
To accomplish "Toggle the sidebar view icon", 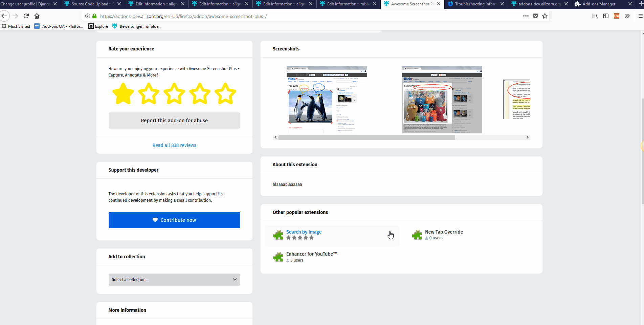I will click(x=606, y=16).
